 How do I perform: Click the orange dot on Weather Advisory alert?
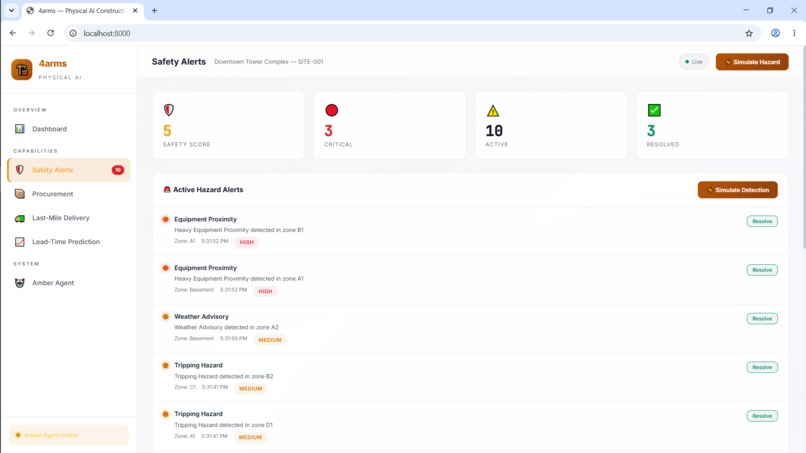[166, 317]
